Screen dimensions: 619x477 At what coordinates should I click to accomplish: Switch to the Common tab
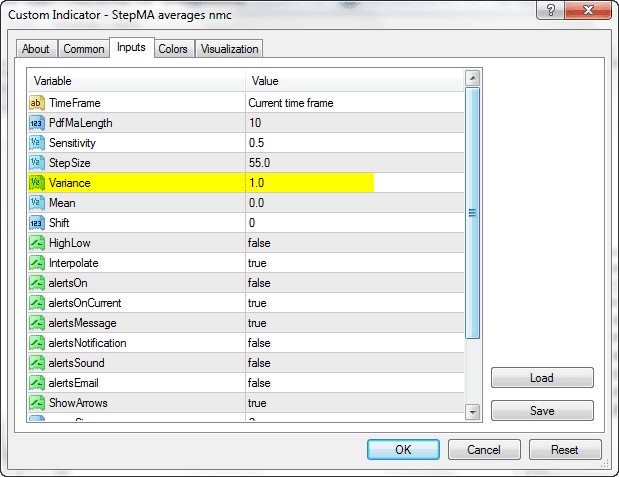coord(84,49)
